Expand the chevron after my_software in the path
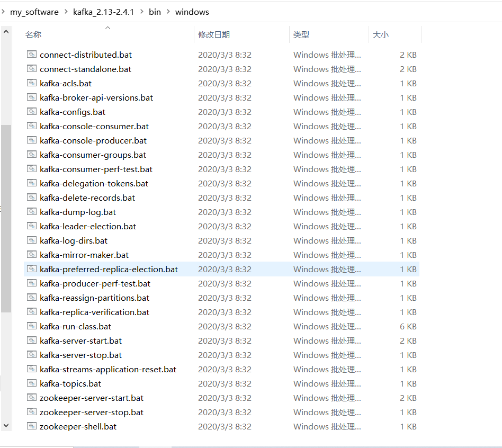The height and width of the screenshot is (448, 502). point(66,12)
